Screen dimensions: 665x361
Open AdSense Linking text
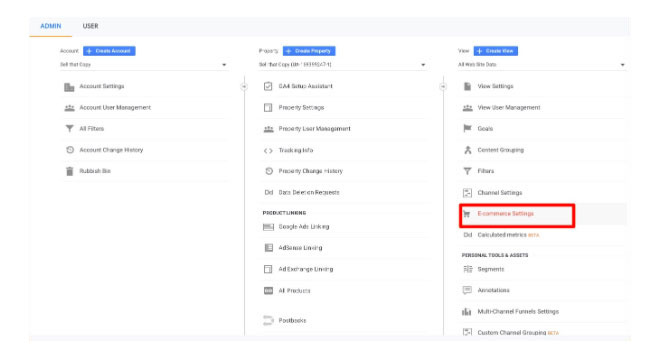pyautogui.click(x=300, y=248)
